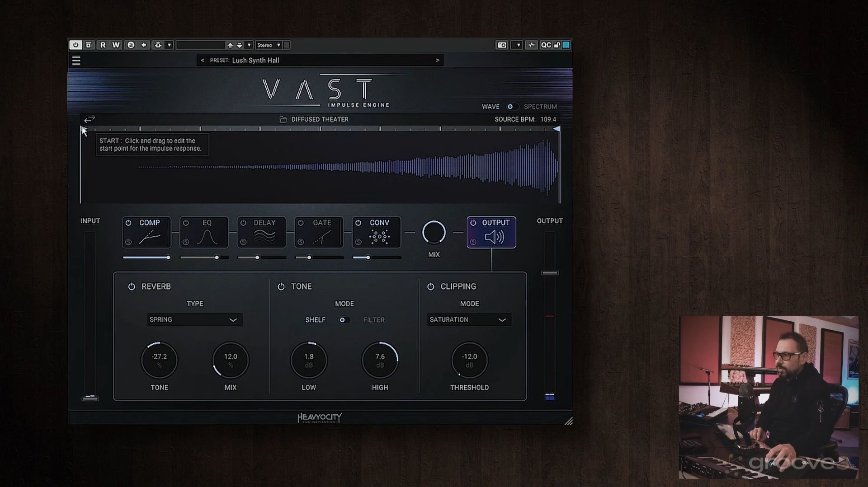Click the COMP module amount slider

click(146, 258)
